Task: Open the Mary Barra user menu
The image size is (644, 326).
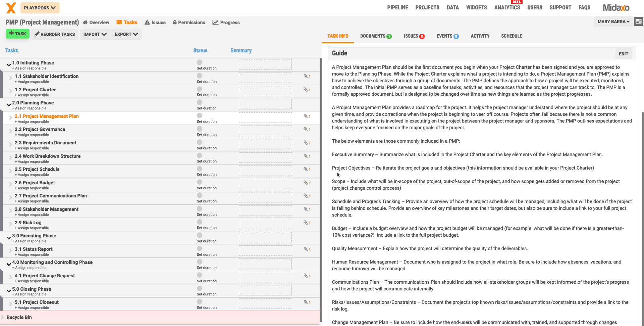Action: pyautogui.click(x=613, y=21)
